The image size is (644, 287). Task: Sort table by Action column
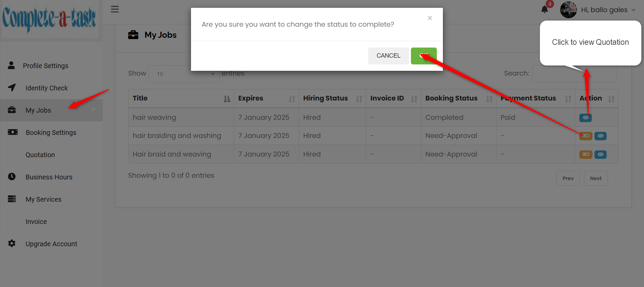597,98
